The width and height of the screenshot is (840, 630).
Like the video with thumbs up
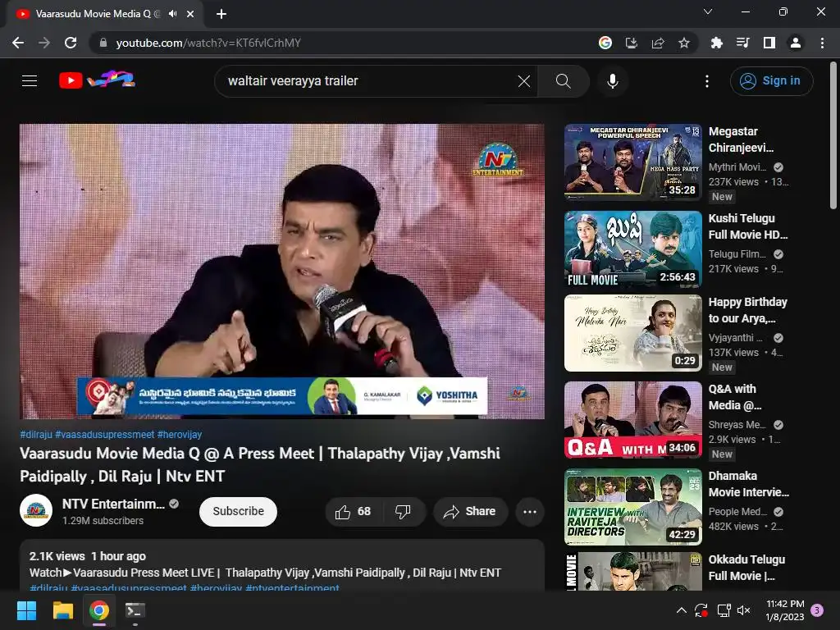click(354, 512)
